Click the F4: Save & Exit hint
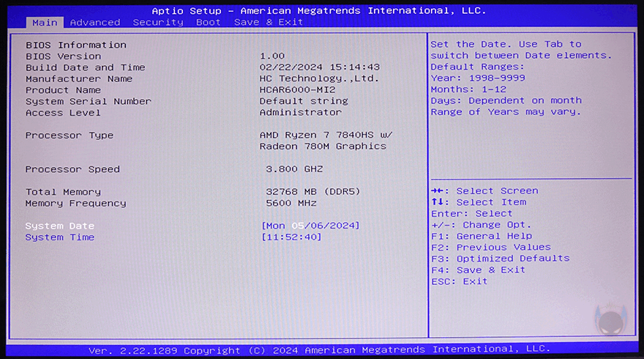 point(479,270)
